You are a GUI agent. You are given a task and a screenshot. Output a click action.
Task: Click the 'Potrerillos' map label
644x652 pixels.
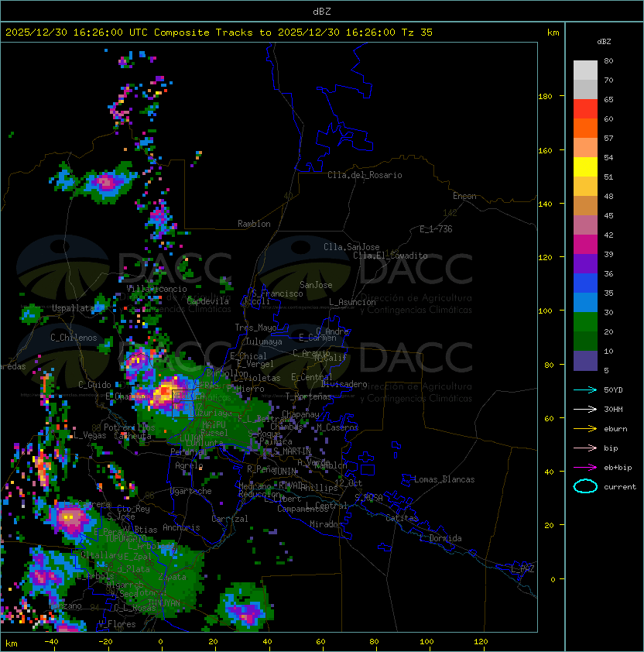tap(129, 427)
